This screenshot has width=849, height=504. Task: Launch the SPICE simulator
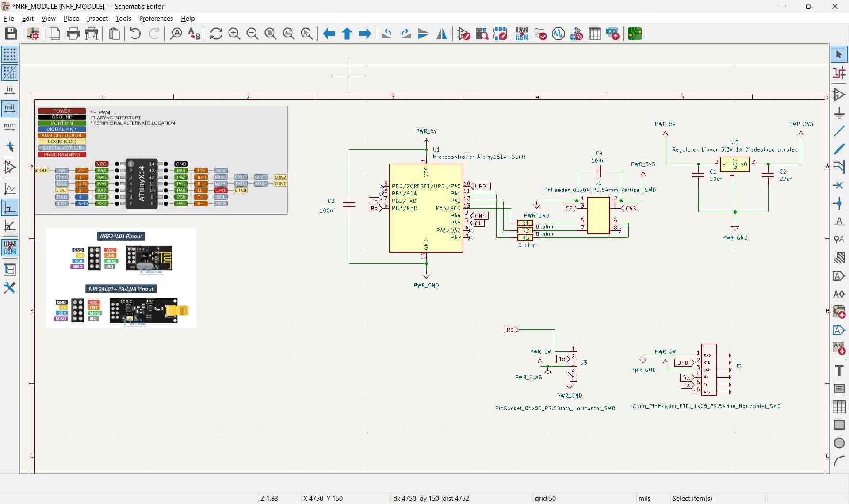[558, 34]
